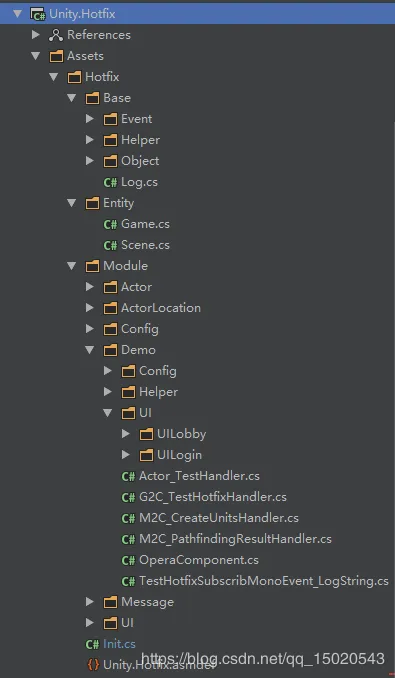Click the Unity.Hotfix C# project icon
This screenshot has height=678, width=395.
[38, 14]
